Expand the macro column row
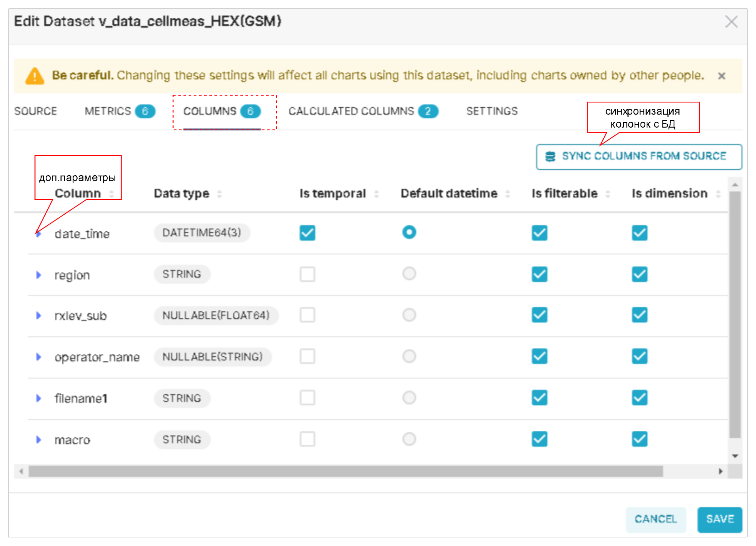This screenshot has width=756, height=546. coord(39,439)
